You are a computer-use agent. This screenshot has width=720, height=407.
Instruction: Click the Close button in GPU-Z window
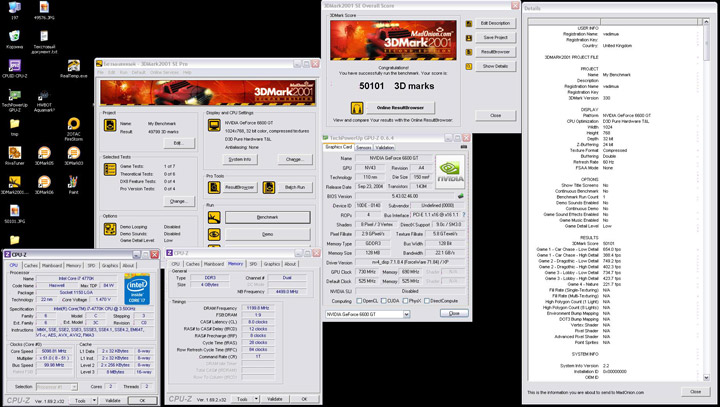[454, 313]
